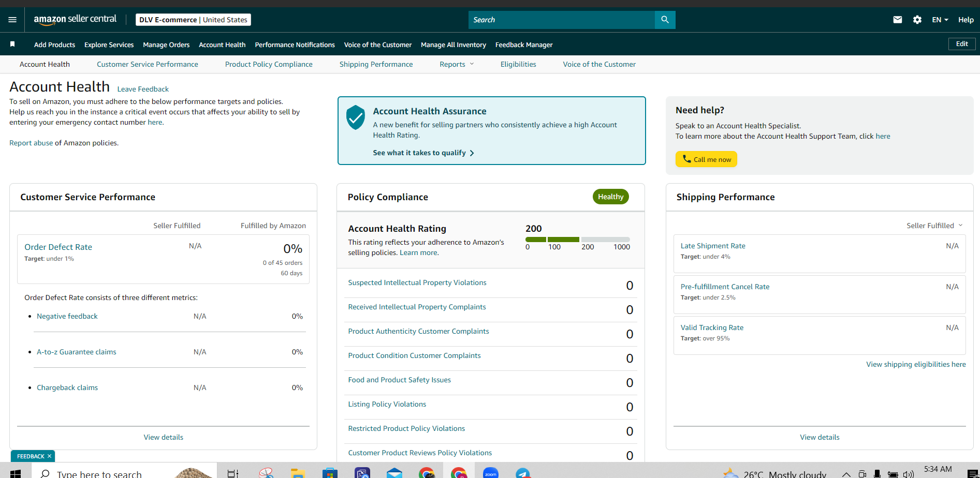The image size is (980, 478).
Task: Switch to Customer Service Performance tab
Action: [x=148, y=64]
